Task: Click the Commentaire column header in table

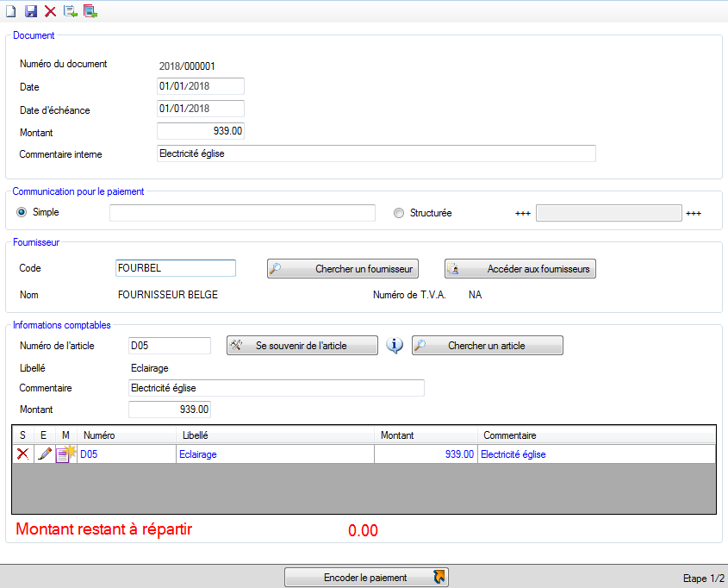Action: [x=596, y=435]
